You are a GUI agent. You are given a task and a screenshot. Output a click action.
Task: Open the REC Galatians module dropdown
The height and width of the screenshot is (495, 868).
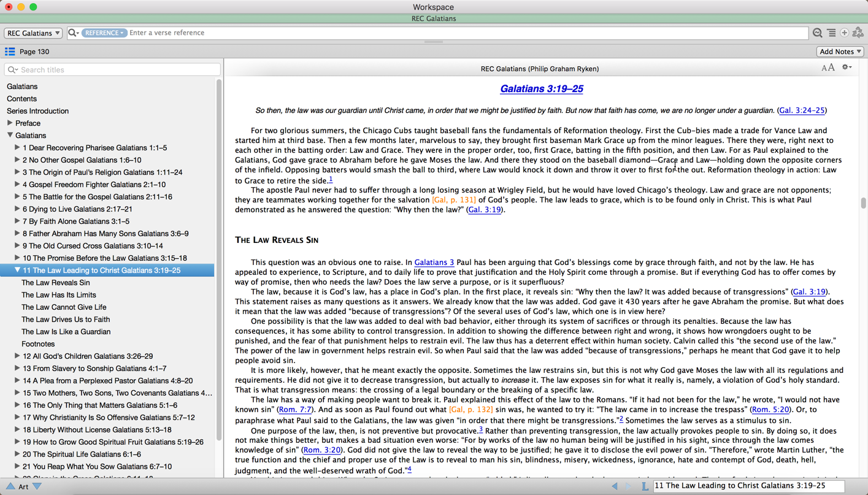pyautogui.click(x=33, y=33)
